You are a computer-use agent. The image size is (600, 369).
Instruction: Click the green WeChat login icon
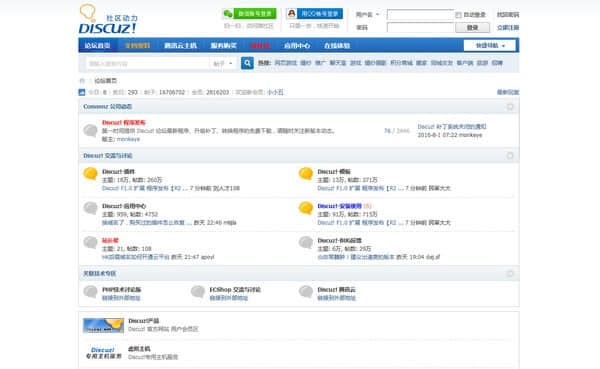pos(228,14)
